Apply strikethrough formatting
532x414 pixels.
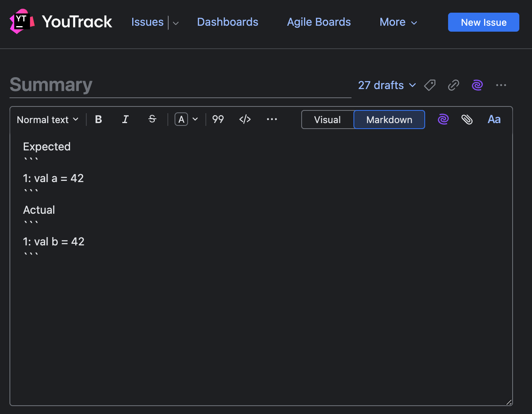152,119
